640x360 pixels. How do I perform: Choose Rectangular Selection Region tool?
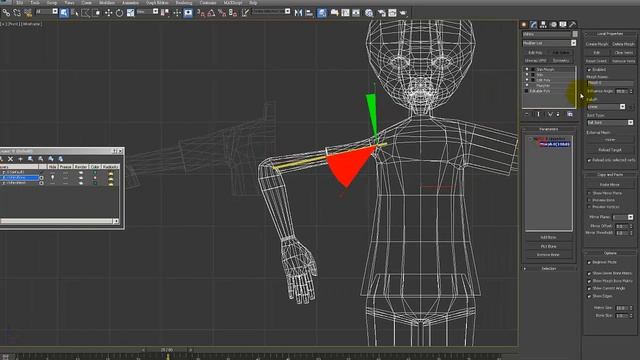pos(85,13)
